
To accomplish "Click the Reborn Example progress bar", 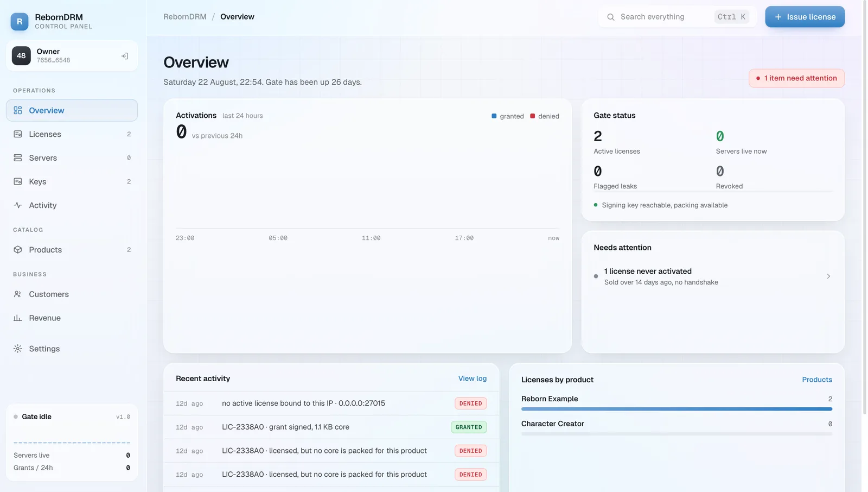I will pos(676,409).
